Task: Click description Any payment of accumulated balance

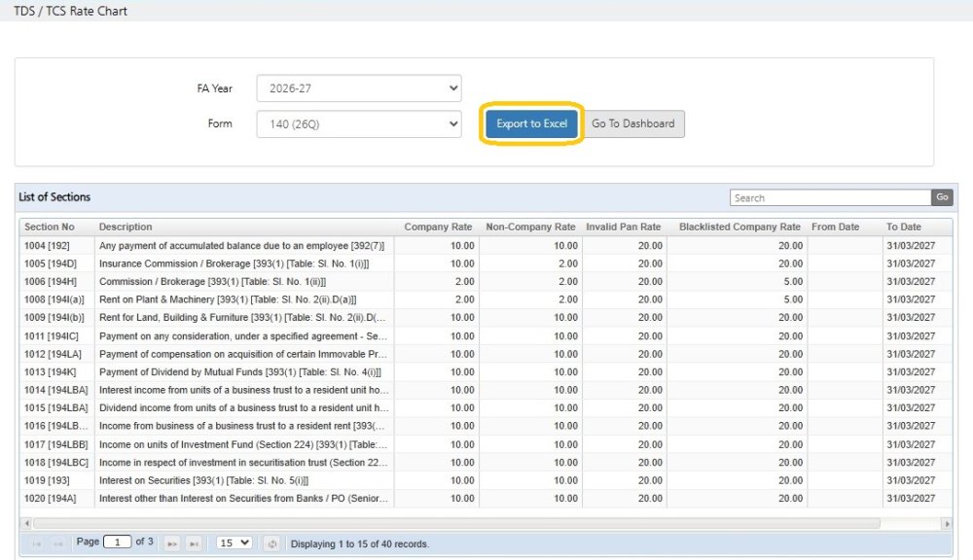Action: click(241, 246)
